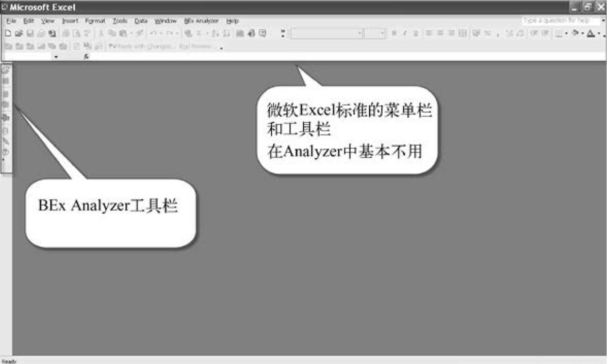This screenshot has width=607, height=364.
Task: Click the Paste clipboard icon
Action: pos(123,34)
